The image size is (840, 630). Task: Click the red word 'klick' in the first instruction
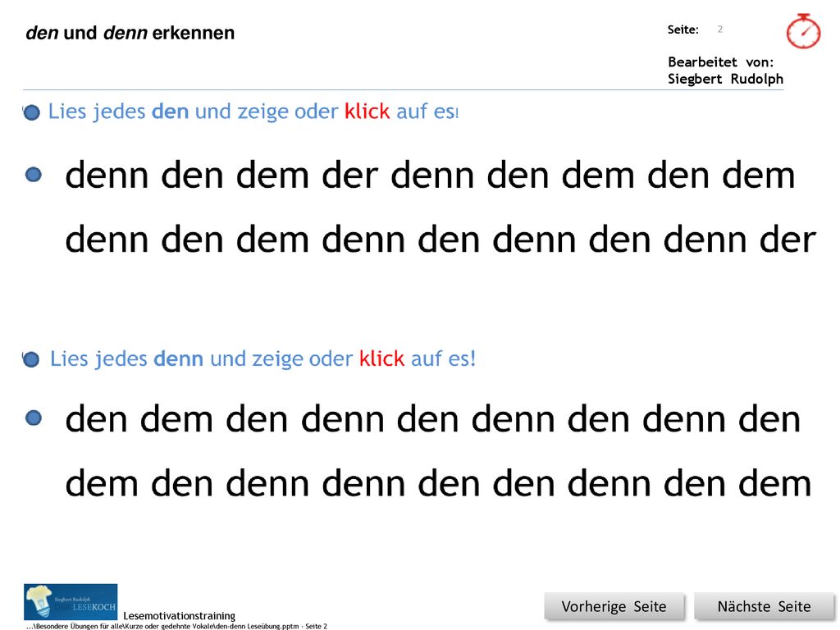coord(367,112)
